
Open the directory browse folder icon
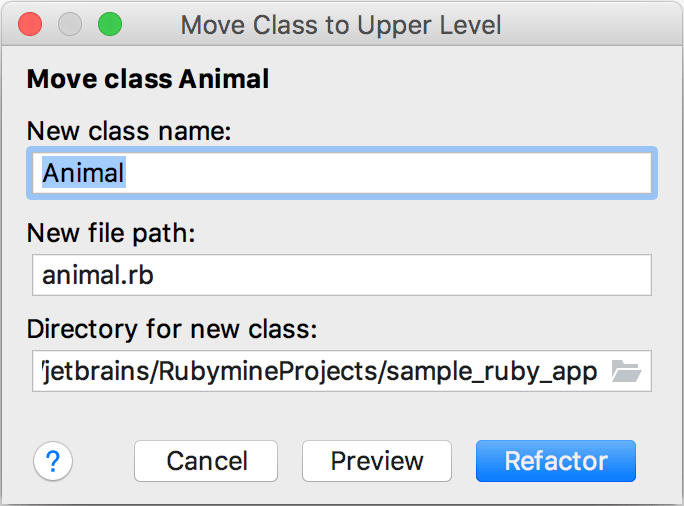[626, 372]
